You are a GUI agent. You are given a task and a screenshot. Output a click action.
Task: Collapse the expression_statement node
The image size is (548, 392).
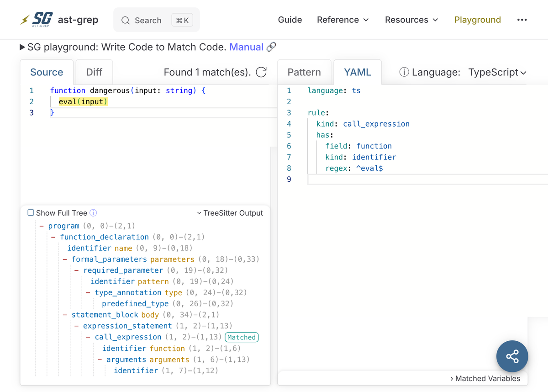tap(77, 326)
